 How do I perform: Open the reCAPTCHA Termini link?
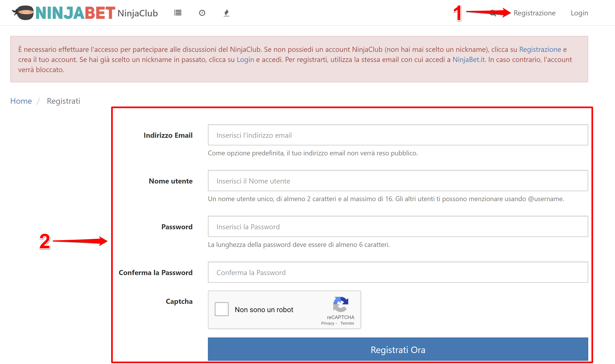coord(347,323)
